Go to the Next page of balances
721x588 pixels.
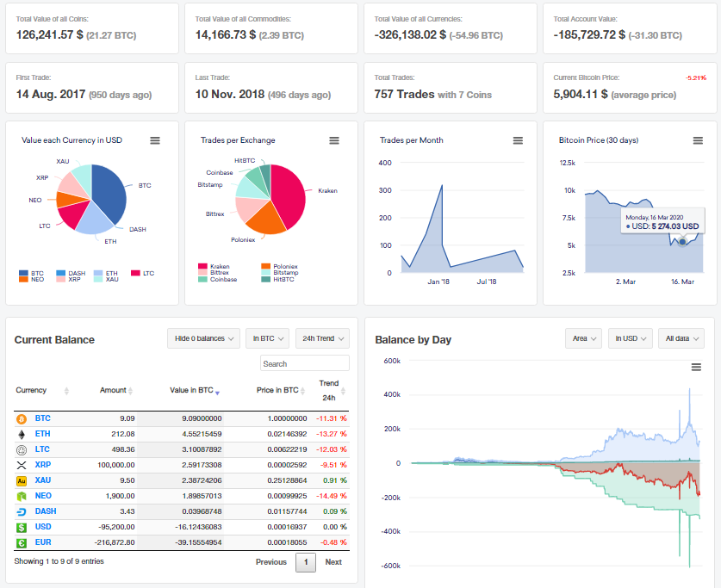coord(333,562)
